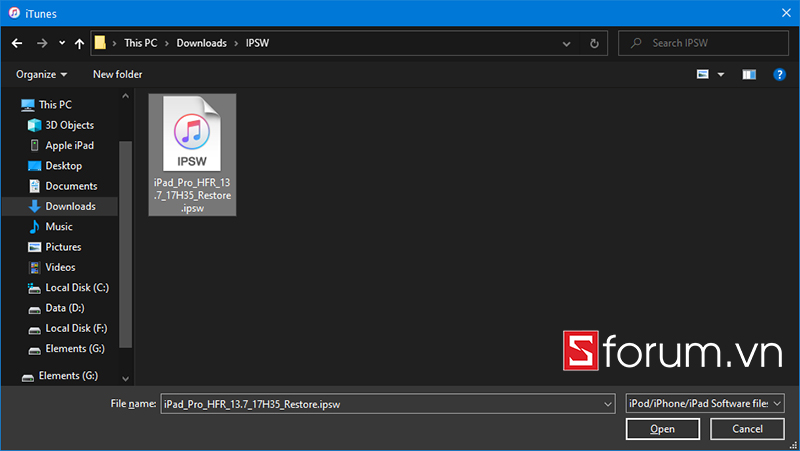Click the folder icon in address bar
800x451 pixels.
[100, 43]
